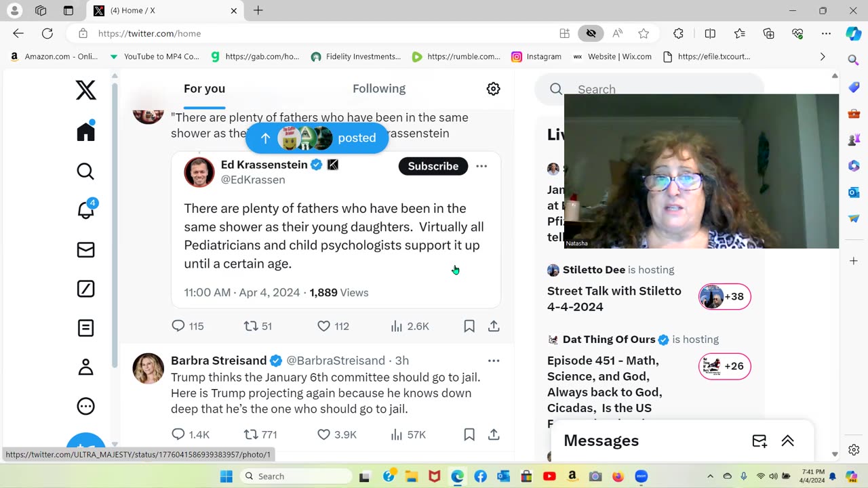Open Messages envelope icon in sidebar
The height and width of the screenshot is (488, 868).
pyautogui.click(x=85, y=250)
